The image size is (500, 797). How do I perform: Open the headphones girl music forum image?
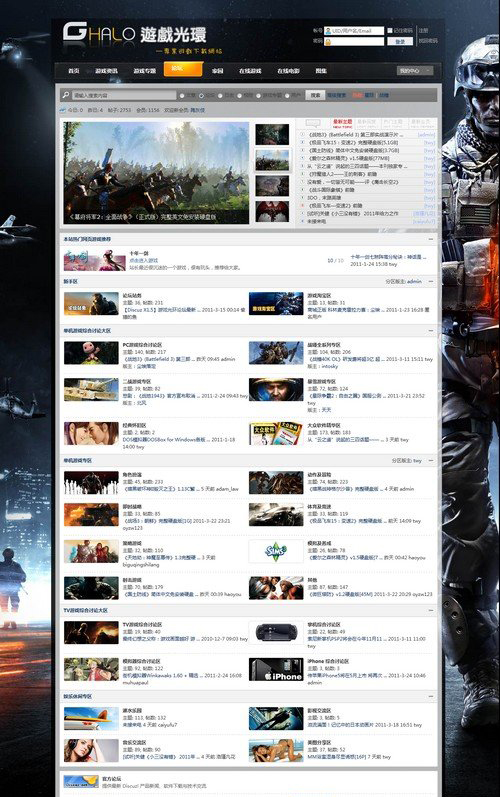91,751
